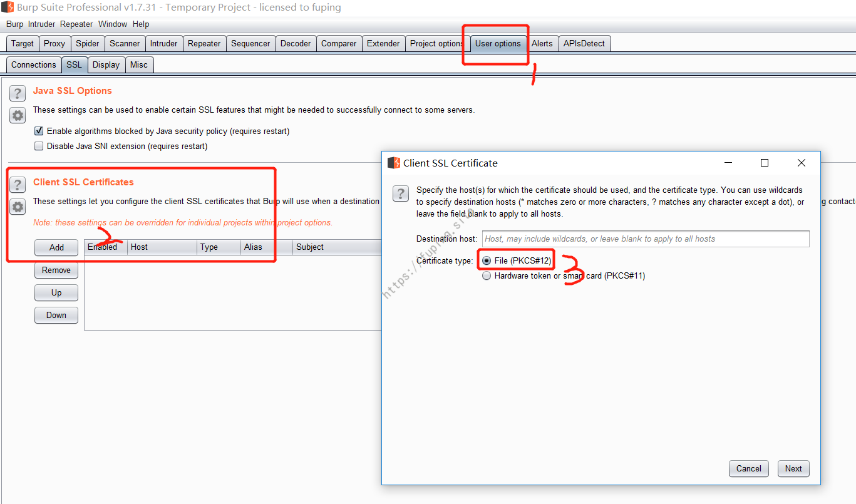The image size is (856, 504).
Task: Uncheck Enable algorithms blocked by Java security policy
Action: (x=39, y=131)
